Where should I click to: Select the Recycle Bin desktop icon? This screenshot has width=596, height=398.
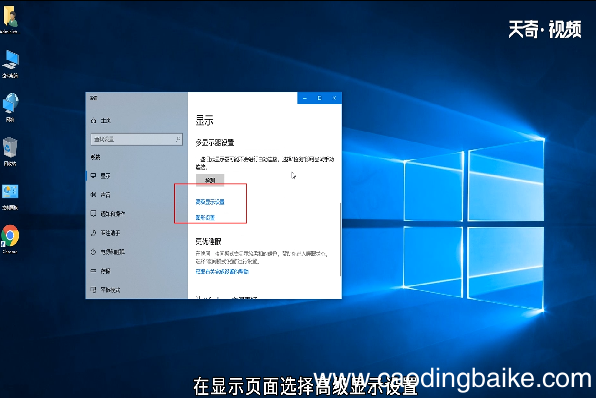click(x=10, y=152)
